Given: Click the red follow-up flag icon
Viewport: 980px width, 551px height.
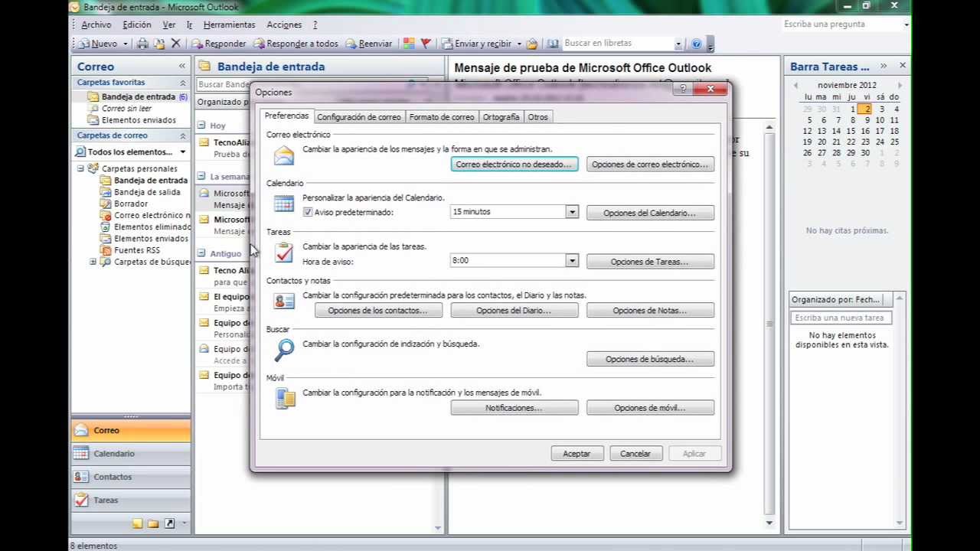Looking at the screenshot, I should pyautogui.click(x=426, y=44).
